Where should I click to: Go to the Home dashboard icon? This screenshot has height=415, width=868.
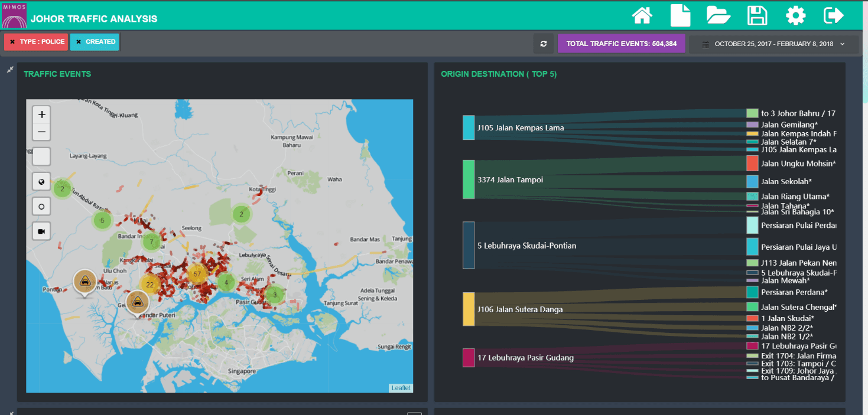click(642, 15)
